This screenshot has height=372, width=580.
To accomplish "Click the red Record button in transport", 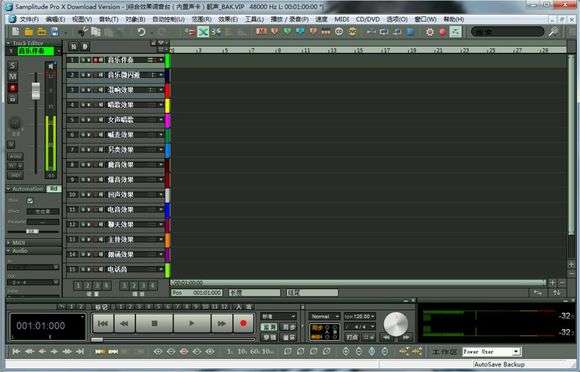I will [243, 324].
